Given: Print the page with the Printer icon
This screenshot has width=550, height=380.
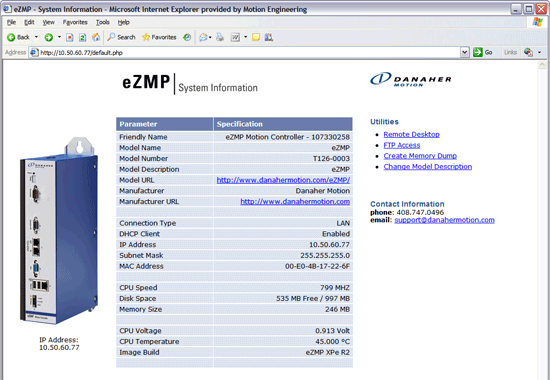Looking at the screenshot, I should pyautogui.click(x=220, y=37).
